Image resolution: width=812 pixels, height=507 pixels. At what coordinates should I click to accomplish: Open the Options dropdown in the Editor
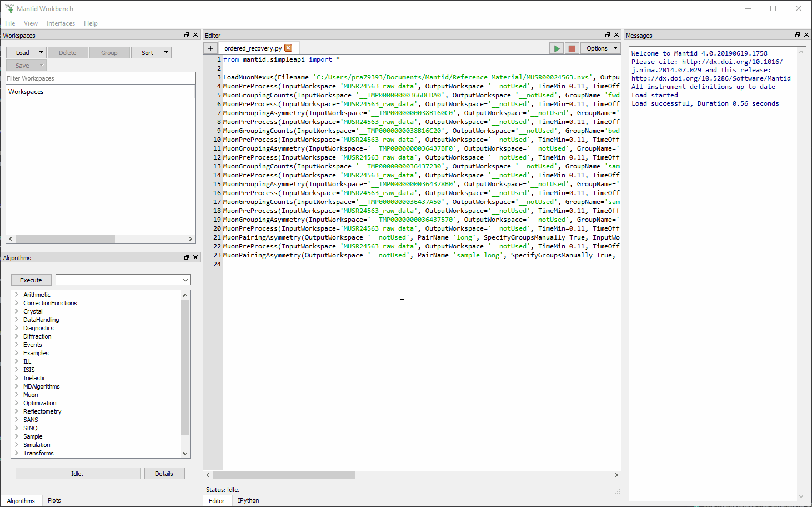click(600, 48)
